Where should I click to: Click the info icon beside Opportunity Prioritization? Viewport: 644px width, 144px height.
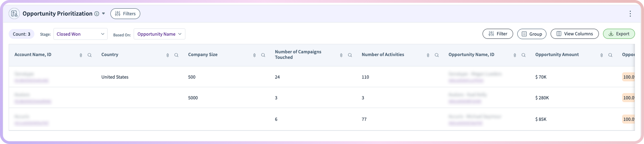(97, 14)
